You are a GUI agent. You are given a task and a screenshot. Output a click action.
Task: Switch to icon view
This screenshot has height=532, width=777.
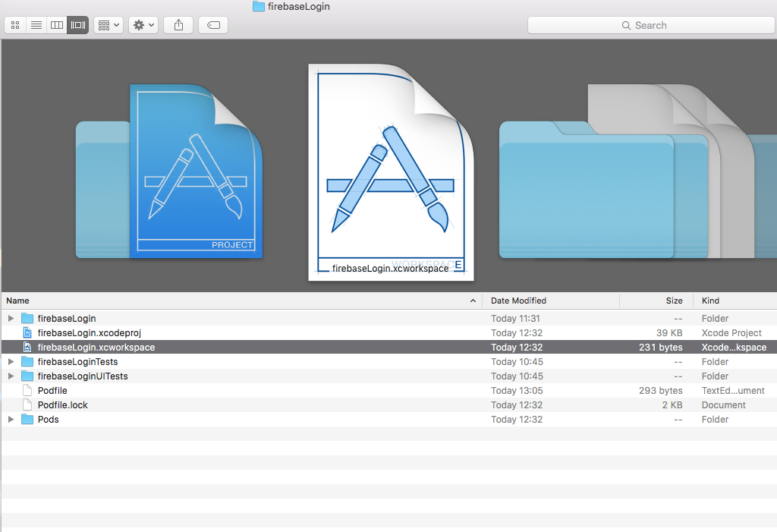[15, 25]
